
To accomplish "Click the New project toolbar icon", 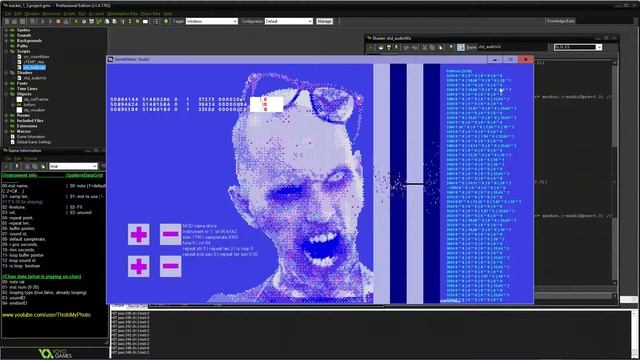I will click(x=7, y=21).
